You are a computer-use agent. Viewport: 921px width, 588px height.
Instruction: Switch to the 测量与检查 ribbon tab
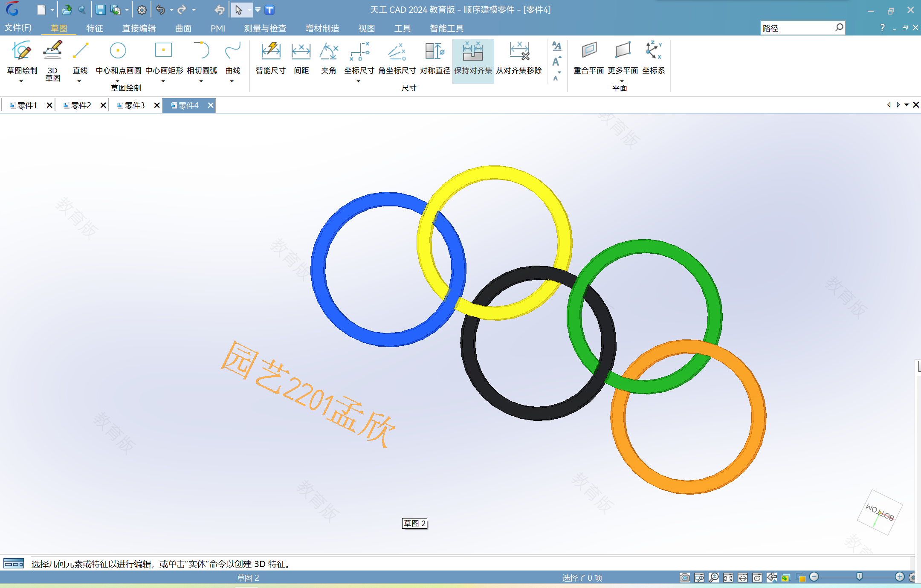click(x=265, y=28)
